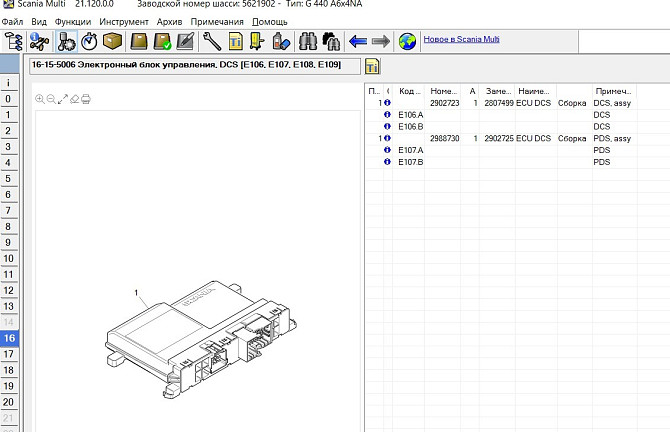Image resolution: width=670 pixels, height=432 pixels.
Task: Select main group 5 in sidebar
Action: pyautogui.click(x=9, y=179)
